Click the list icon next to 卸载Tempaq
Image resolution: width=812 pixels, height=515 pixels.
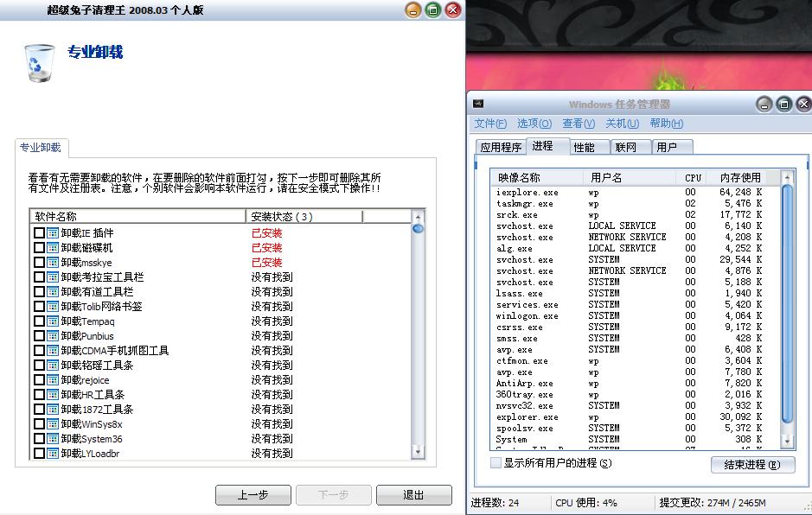tap(52, 321)
